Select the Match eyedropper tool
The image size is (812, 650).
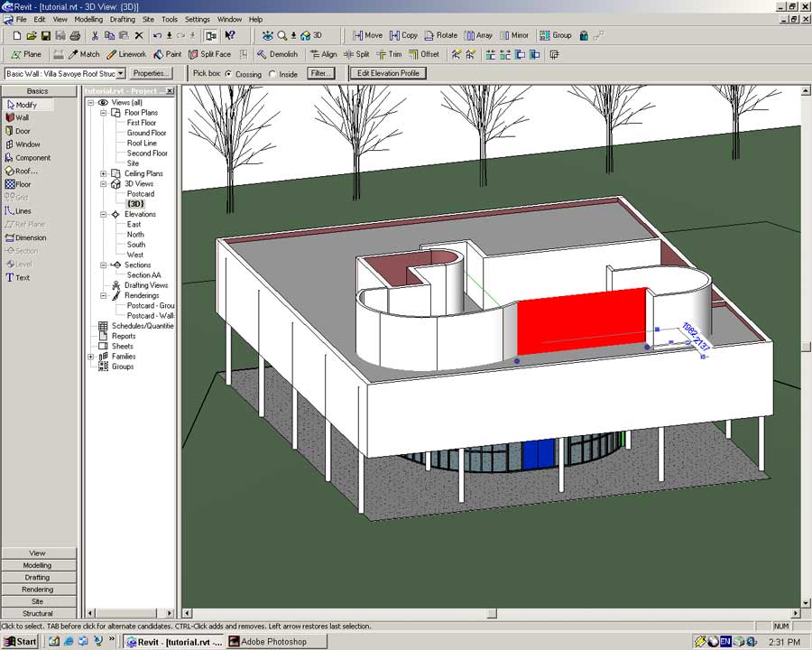click(x=83, y=54)
